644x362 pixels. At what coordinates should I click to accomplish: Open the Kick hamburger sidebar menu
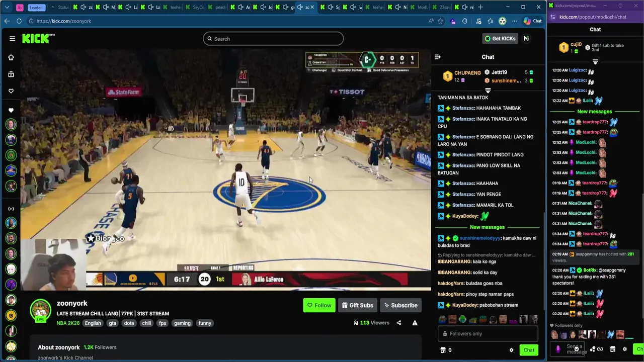pyautogui.click(x=12, y=38)
